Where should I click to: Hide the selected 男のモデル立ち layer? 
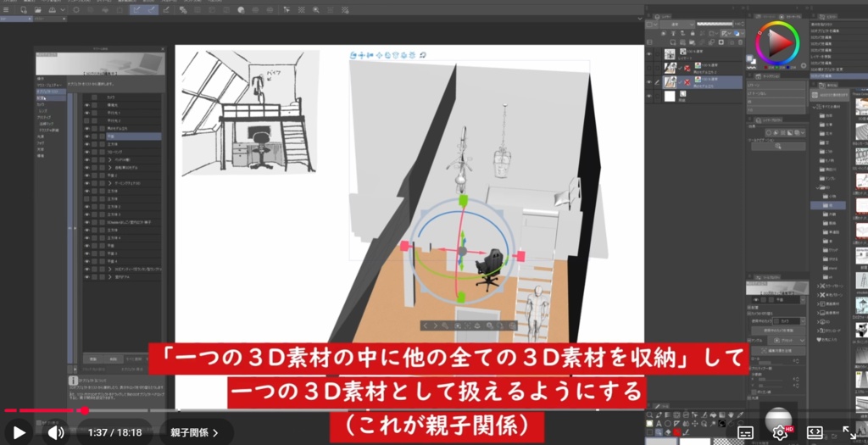[x=648, y=82]
